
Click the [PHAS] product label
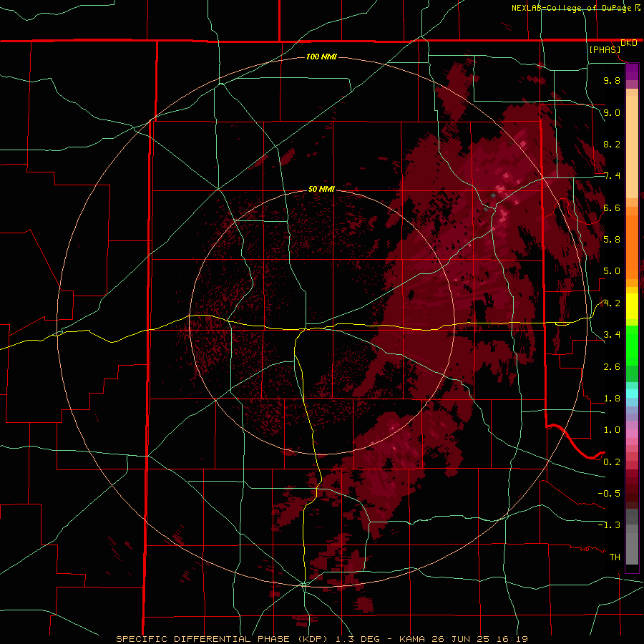605,49
